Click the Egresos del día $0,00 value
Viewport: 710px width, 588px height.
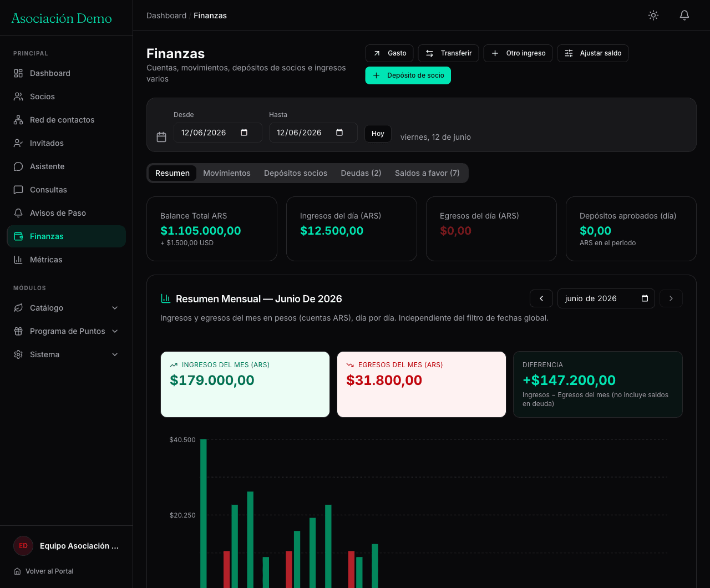(x=455, y=231)
